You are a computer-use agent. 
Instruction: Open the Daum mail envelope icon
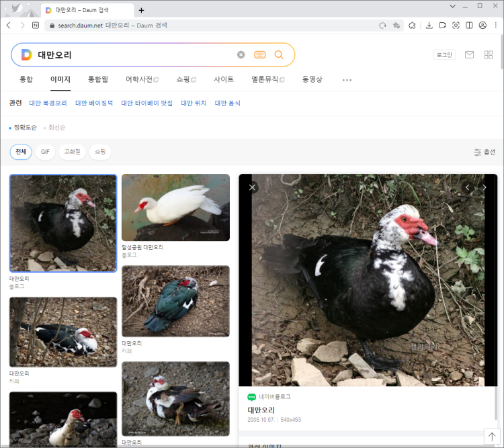coord(469,55)
